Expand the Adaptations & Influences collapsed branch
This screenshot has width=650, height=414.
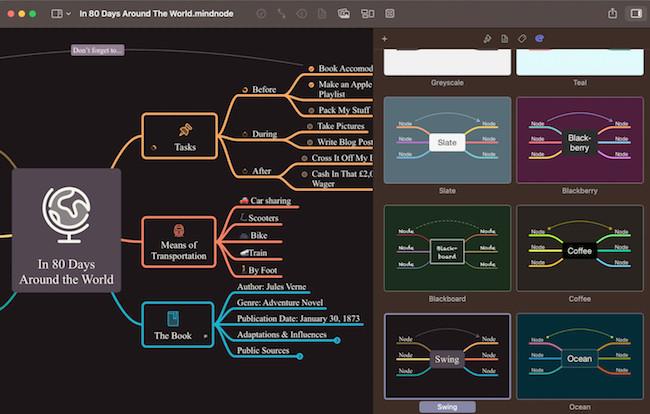tap(337, 340)
